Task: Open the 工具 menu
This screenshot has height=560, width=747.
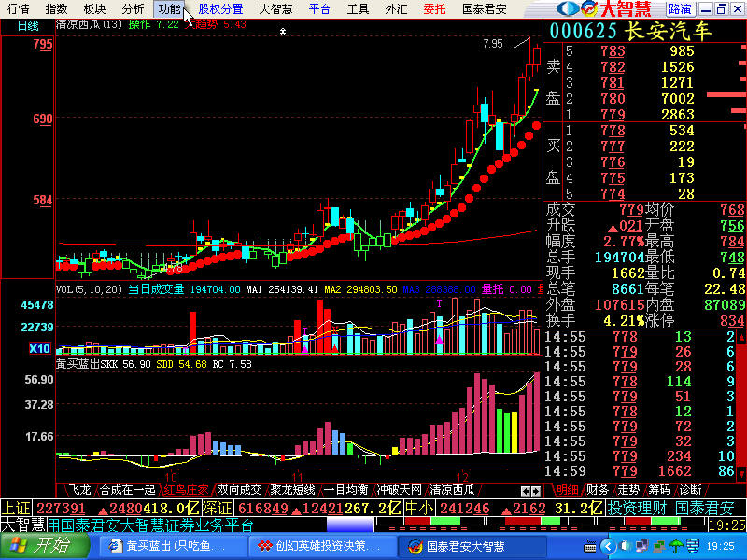Action: [358, 9]
